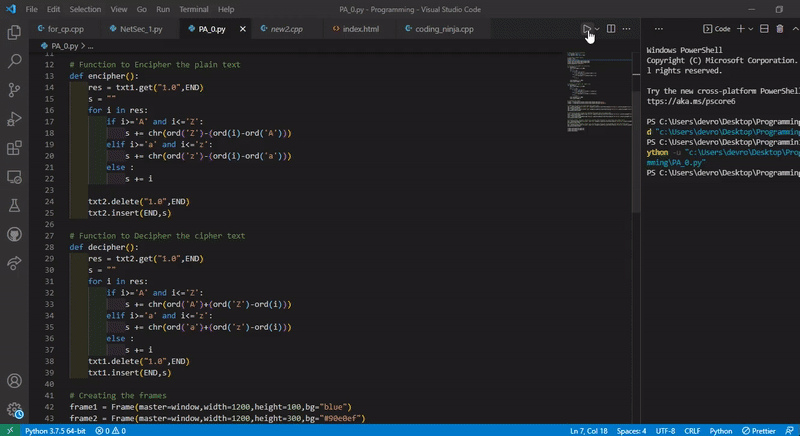Open the run button dropdown arrow

coord(597,29)
